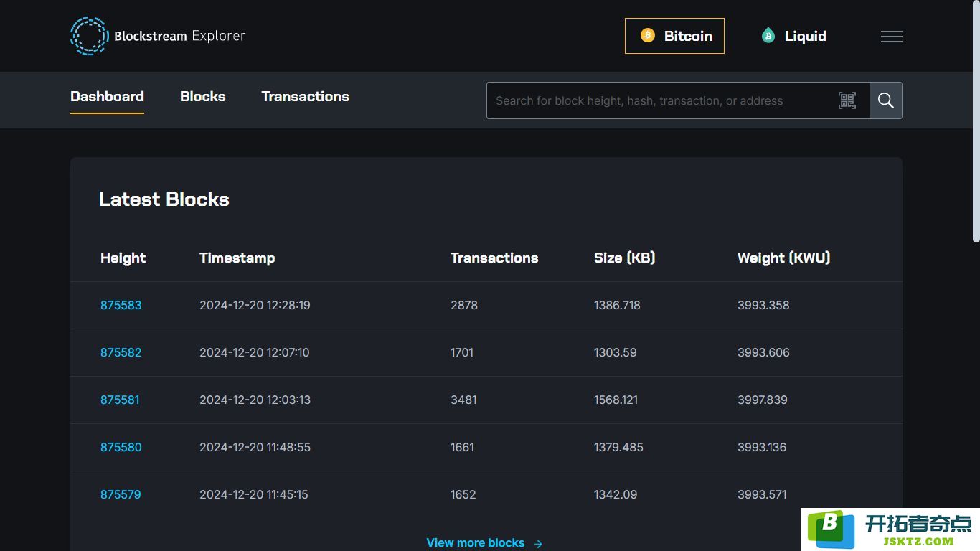
Task: Click the QR code scanner icon
Action: coord(847,100)
